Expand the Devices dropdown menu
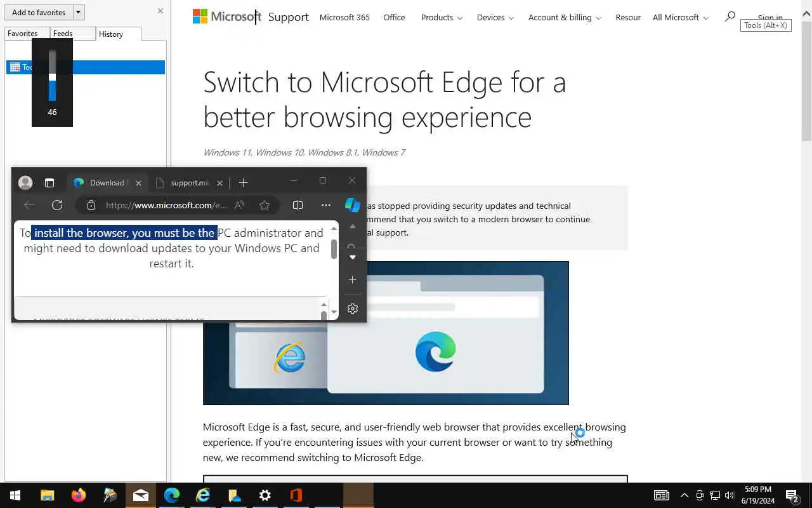 [x=495, y=17]
